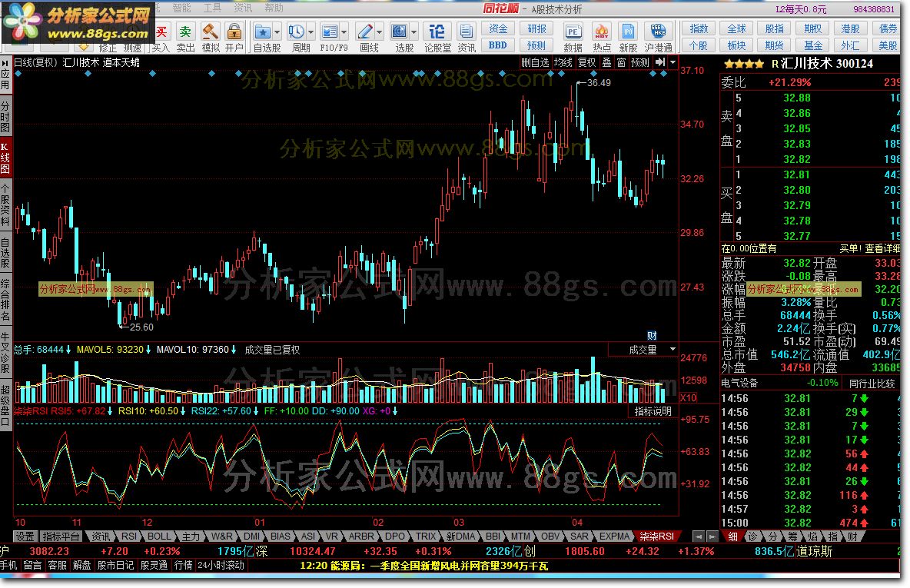The width and height of the screenshot is (910, 588).
Task: Click the 财 marker on the K-line chart
Action: pyautogui.click(x=652, y=335)
